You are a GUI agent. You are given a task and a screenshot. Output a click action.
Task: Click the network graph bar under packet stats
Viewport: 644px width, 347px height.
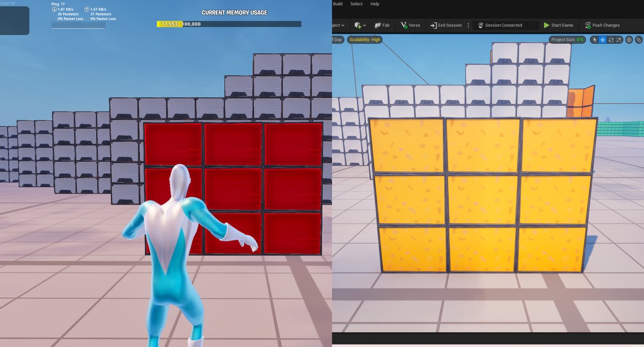tap(78, 25)
